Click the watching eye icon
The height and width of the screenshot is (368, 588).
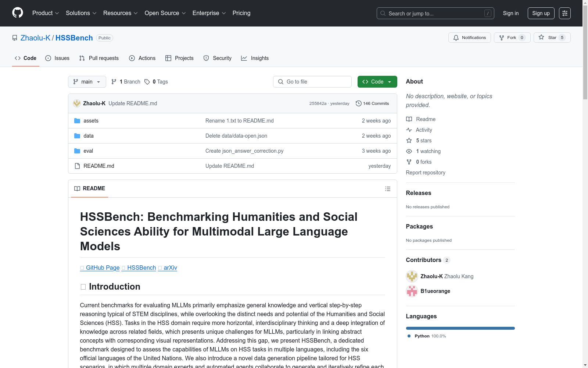tap(409, 151)
